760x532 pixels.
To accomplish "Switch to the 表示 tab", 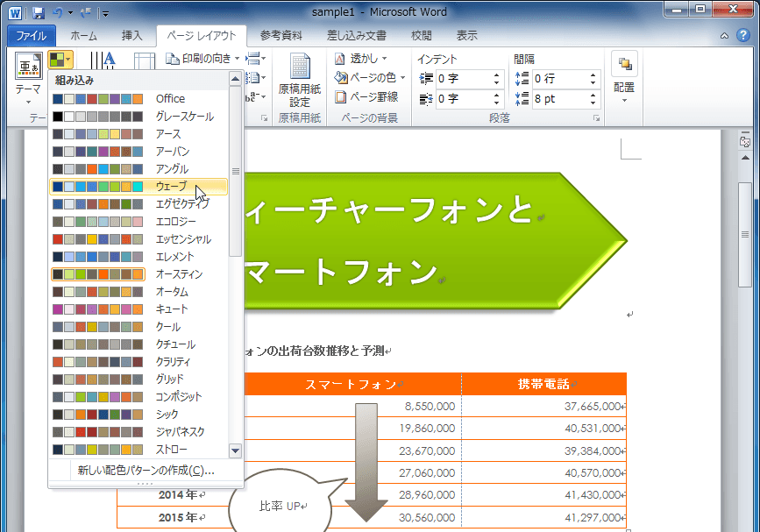I will point(466,36).
